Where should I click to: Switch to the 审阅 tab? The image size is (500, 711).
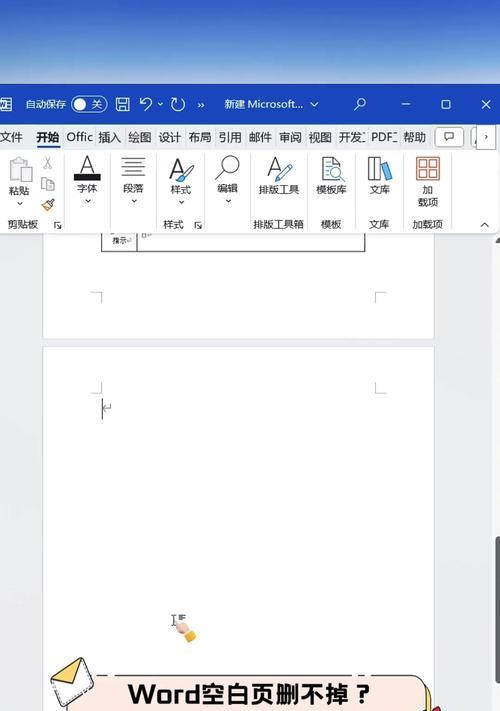pyautogui.click(x=290, y=137)
